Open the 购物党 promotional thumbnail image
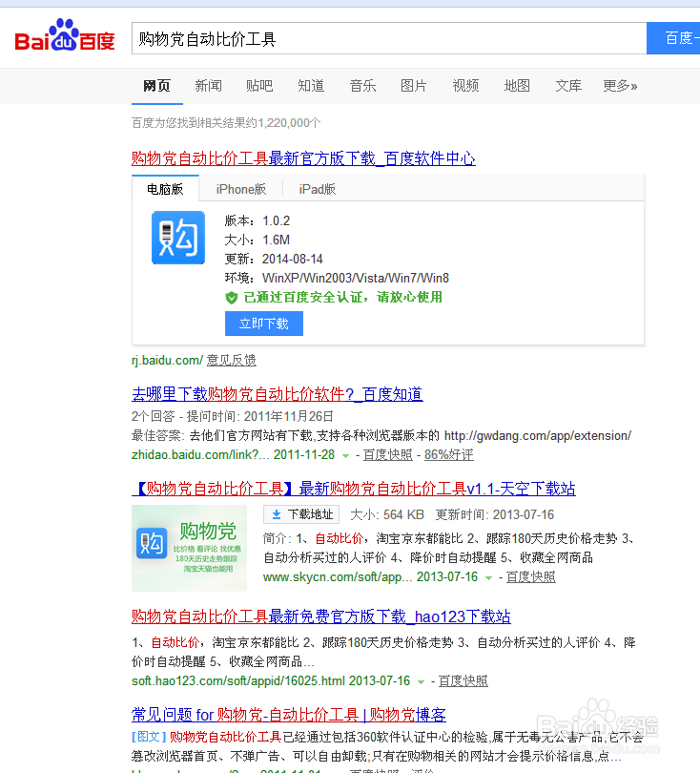The width and height of the screenshot is (700, 773). [x=189, y=548]
